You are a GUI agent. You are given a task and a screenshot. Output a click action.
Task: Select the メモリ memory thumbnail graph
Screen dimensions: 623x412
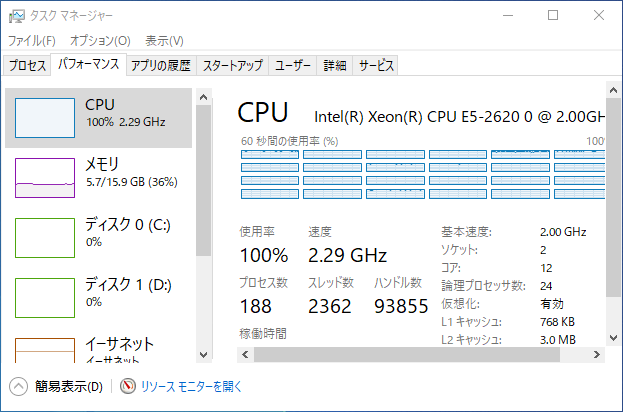coord(45,178)
